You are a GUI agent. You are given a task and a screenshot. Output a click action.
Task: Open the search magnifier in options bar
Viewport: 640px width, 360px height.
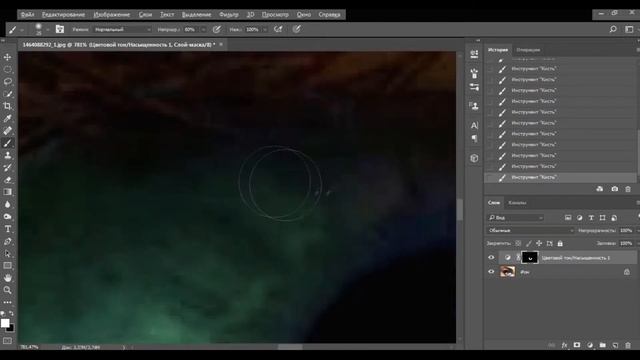pos(613,29)
